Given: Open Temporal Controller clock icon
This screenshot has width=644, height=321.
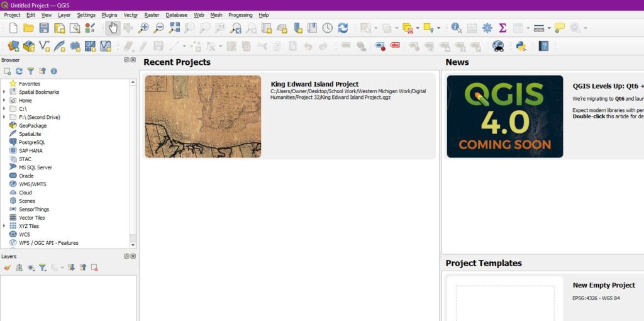Looking at the screenshot, I should click(x=327, y=28).
